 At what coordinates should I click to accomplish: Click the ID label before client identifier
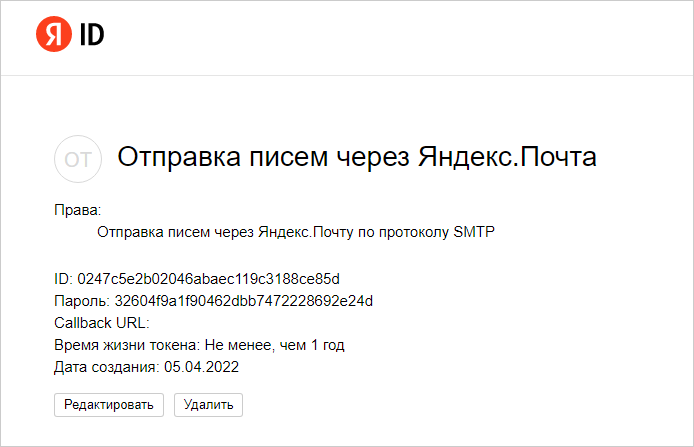click(x=63, y=278)
